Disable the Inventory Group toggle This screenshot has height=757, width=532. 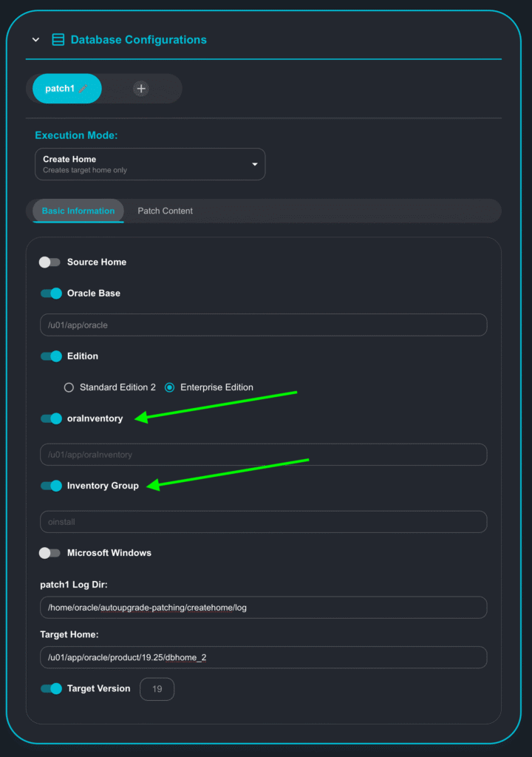point(51,486)
